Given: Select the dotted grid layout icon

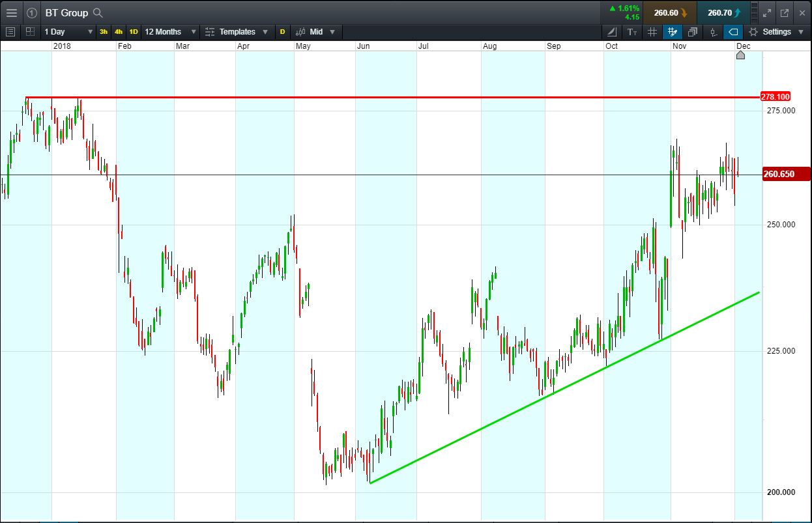Looking at the screenshot, I should pyautogui.click(x=30, y=31).
